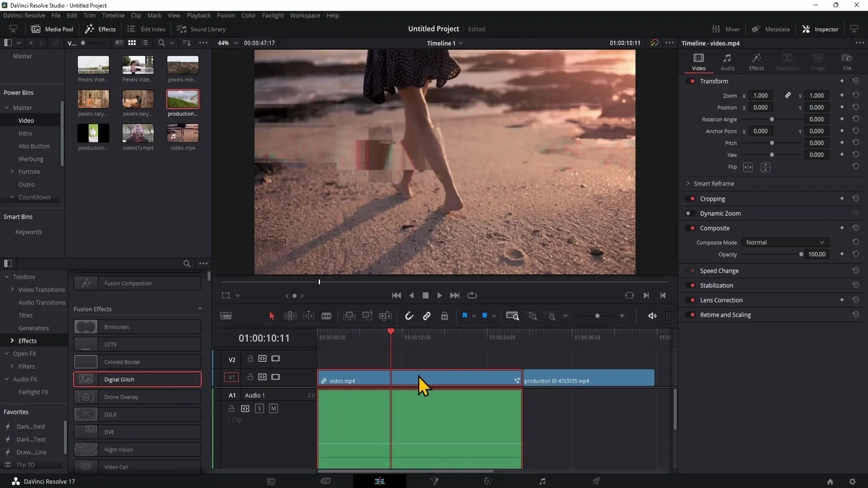Click the Color menu item
The height and width of the screenshot is (488, 868).
tap(249, 15)
